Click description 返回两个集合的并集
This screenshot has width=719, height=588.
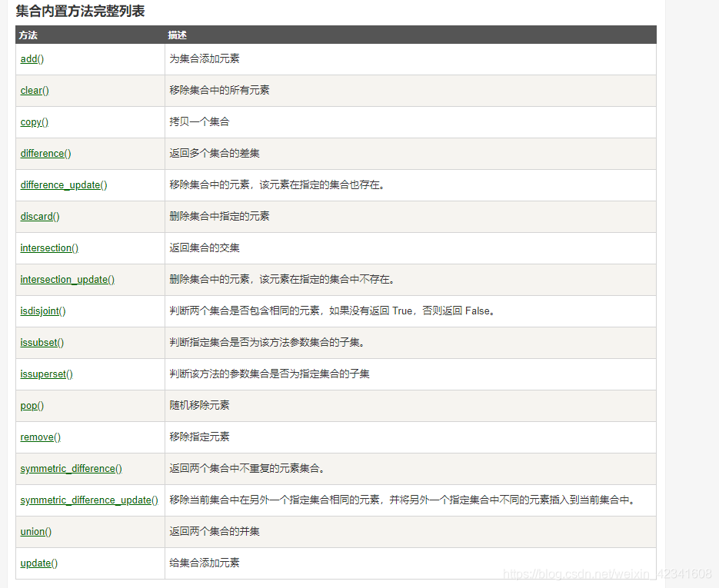tap(215, 532)
